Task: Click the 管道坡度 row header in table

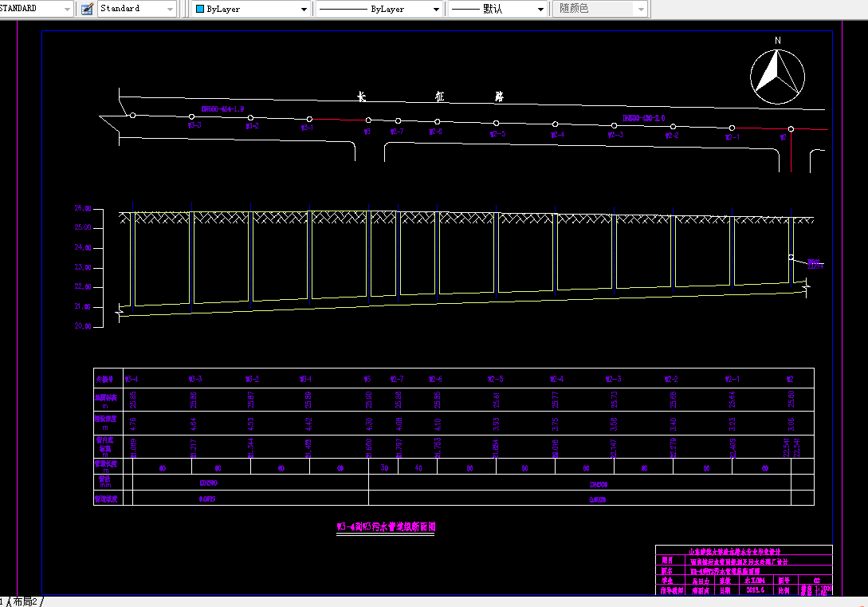Action: pyautogui.click(x=106, y=499)
